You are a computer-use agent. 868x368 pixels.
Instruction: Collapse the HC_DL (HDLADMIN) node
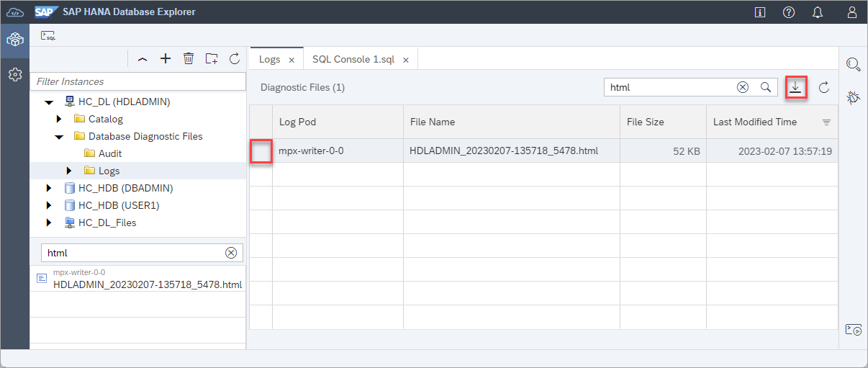[50, 102]
